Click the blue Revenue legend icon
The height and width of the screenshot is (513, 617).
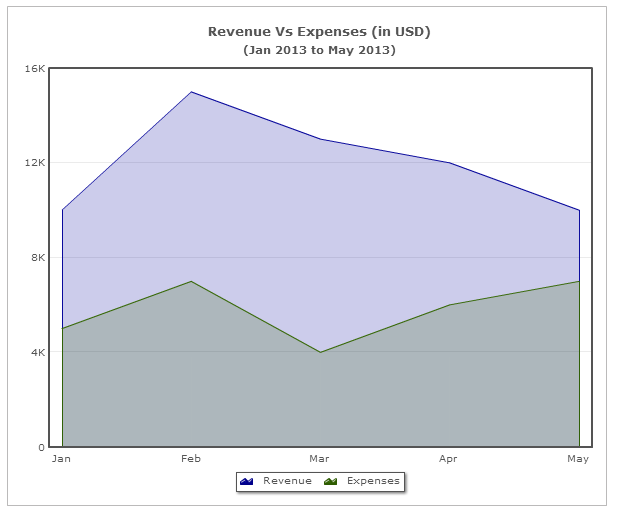click(247, 481)
